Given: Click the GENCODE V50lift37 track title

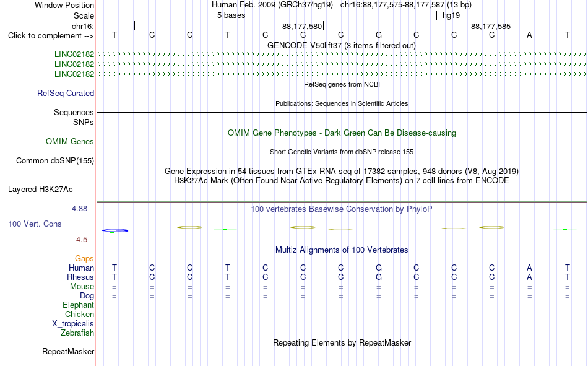Looking at the screenshot, I should [342, 45].
